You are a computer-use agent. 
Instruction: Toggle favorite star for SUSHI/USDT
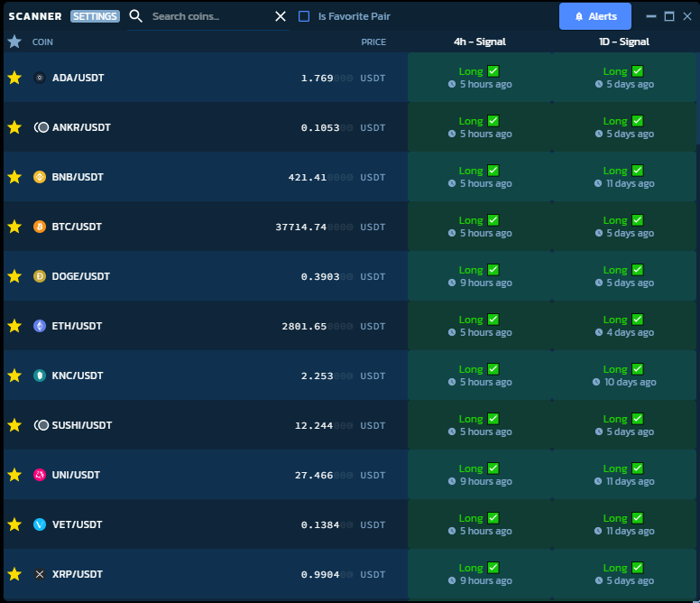tap(14, 425)
